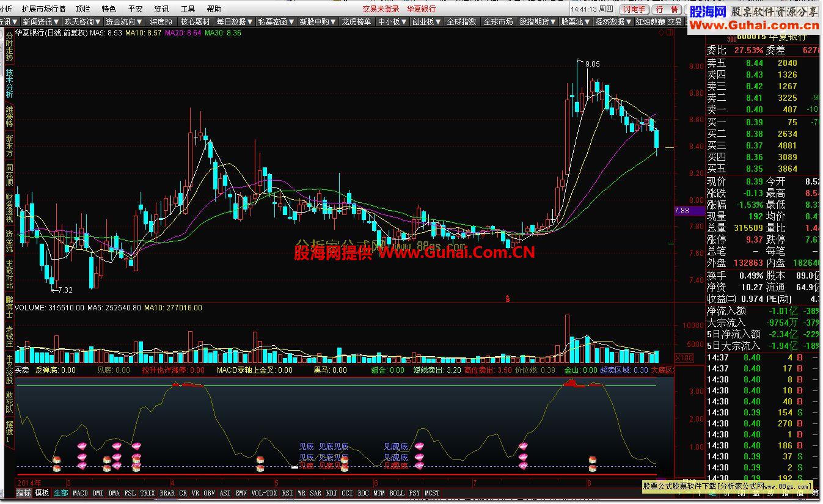
Task: Select the 牛叉诊股 side tab
Action: click(x=9, y=370)
